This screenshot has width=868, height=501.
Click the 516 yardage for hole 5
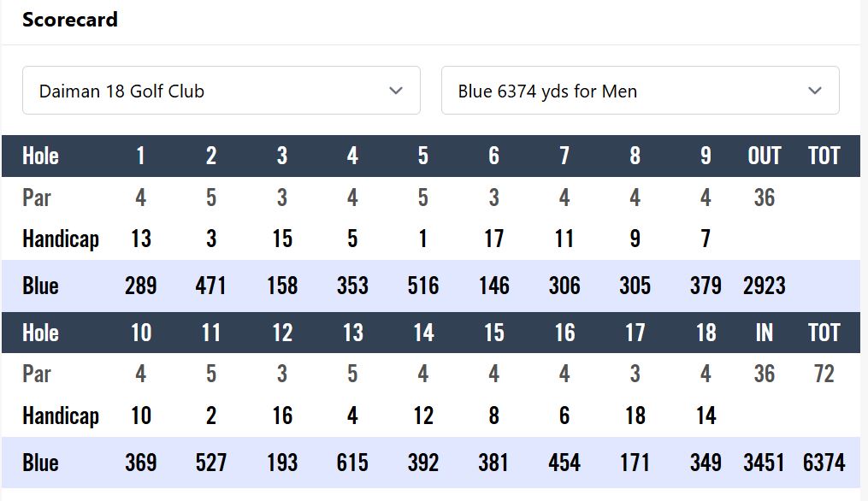[x=423, y=286]
